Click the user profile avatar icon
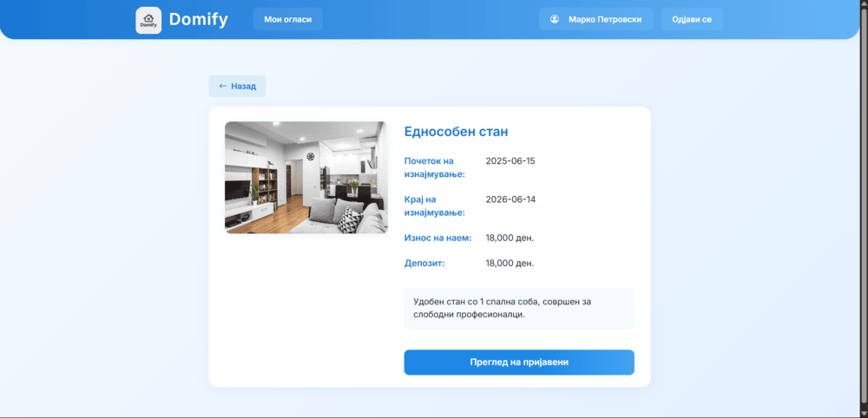This screenshot has height=418, width=868. click(x=555, y=19)
